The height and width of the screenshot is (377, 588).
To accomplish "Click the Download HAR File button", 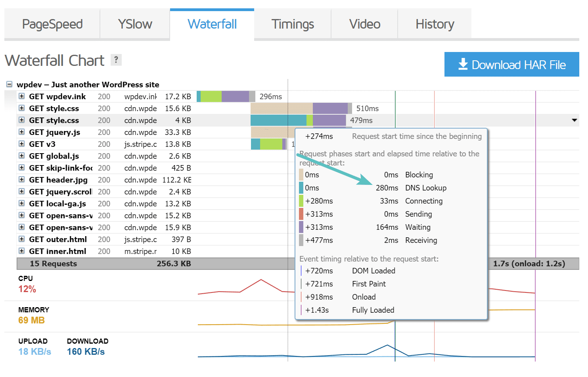I will tap(511, 64).
